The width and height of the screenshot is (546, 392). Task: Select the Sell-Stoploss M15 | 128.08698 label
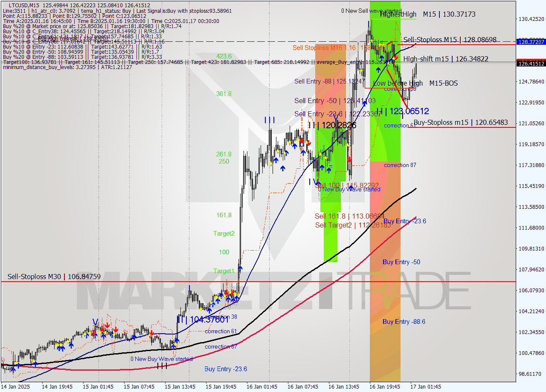click(450, 40)
